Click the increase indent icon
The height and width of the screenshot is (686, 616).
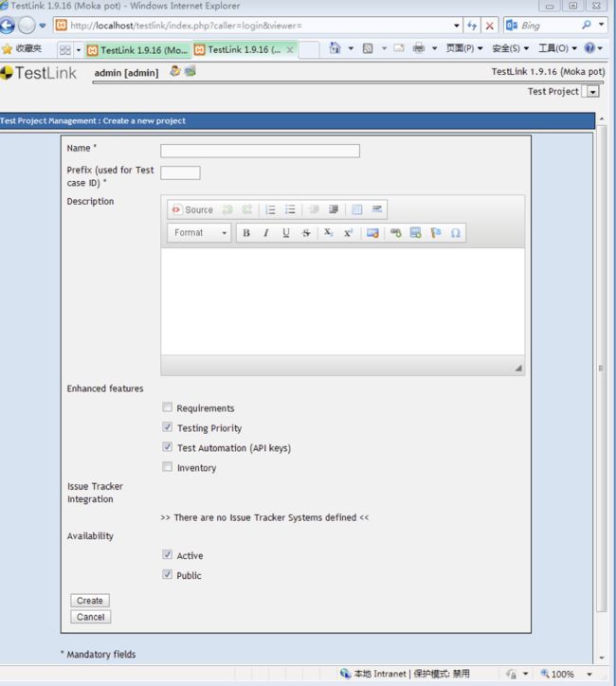(x=334, y=209)
